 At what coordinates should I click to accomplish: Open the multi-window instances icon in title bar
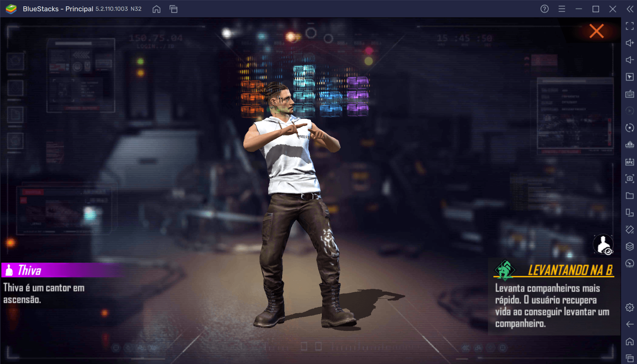tap(174, 9)
